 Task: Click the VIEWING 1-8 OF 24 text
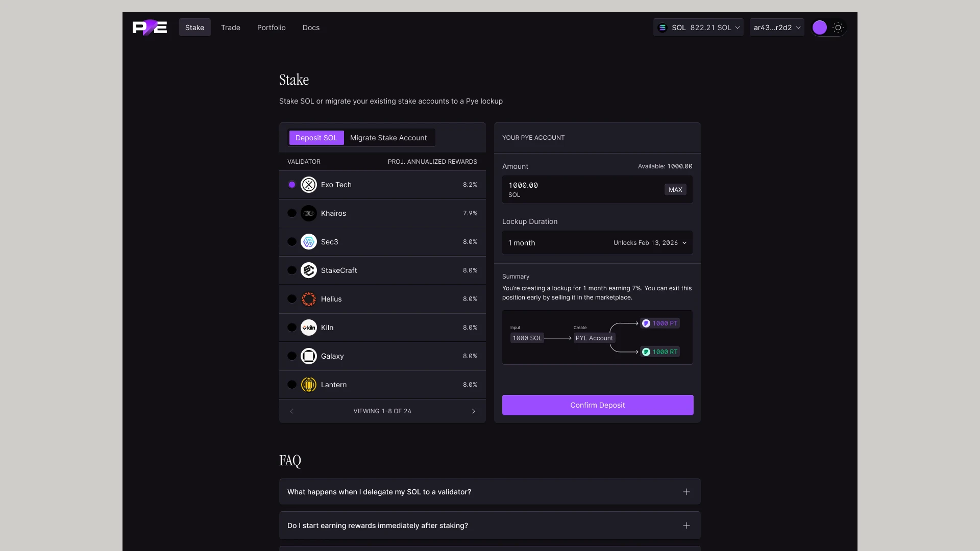[x=382, y=411]
